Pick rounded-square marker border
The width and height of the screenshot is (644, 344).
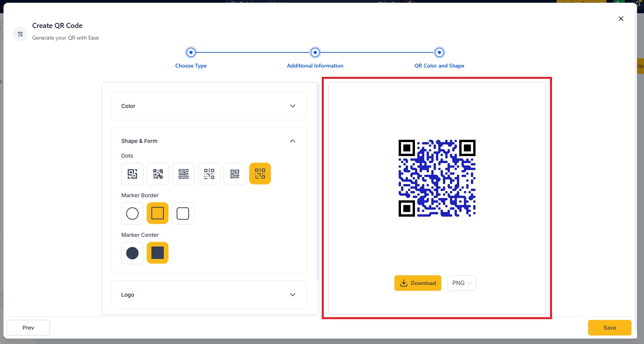click(183, 214)
